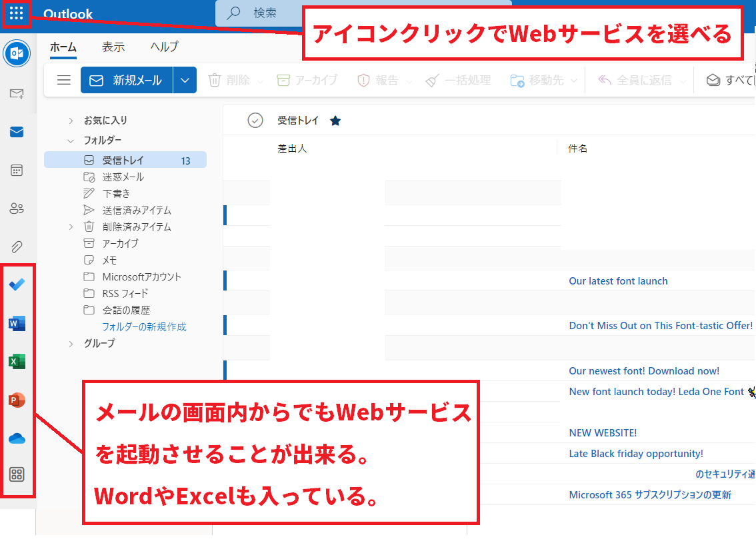Collapse the フォルダー section
This screenshot has width=756, height=553.
click(71, 141)
